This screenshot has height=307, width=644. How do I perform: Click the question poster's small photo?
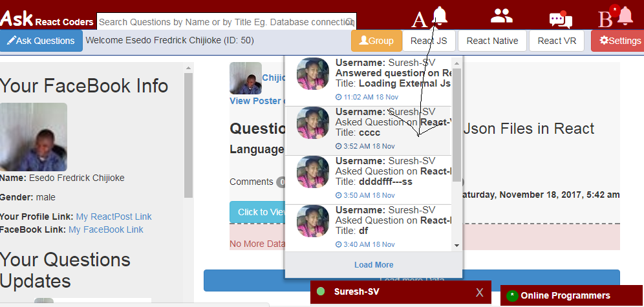(x=245, y=78)
